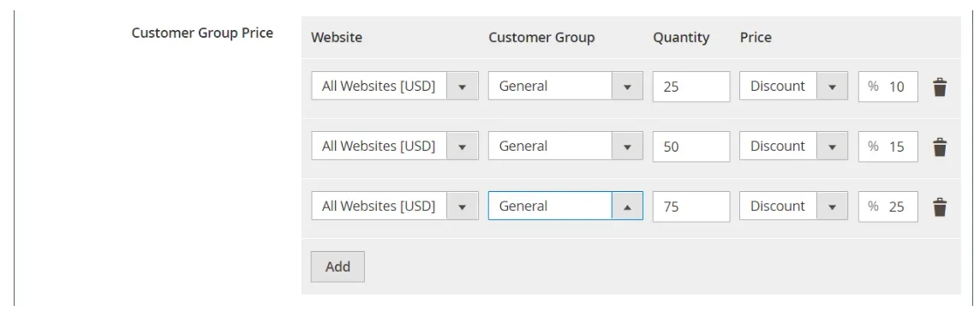The image size is (980, 311).
Task: Edit the 25 percent discount field
Action: coord(888,206)
